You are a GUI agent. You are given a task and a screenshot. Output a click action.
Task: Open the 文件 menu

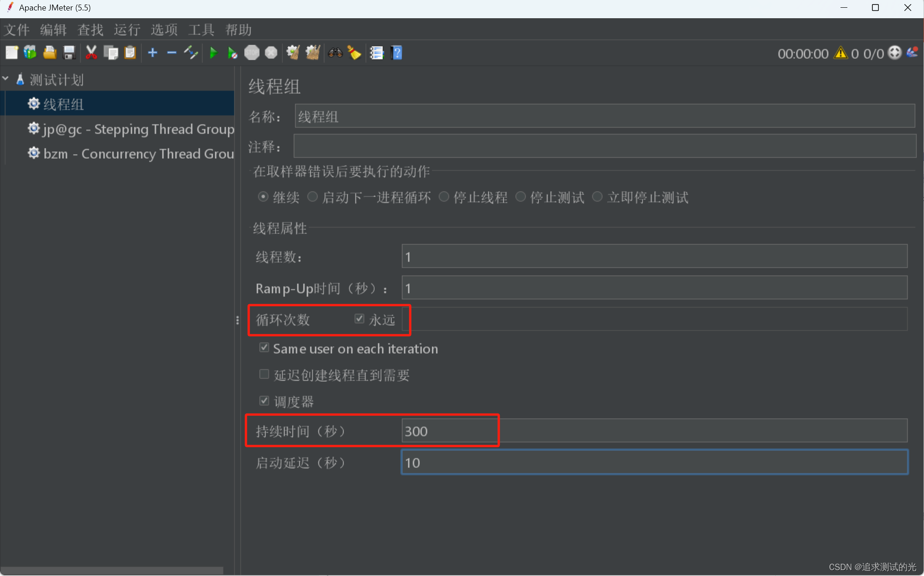(17, 30)
